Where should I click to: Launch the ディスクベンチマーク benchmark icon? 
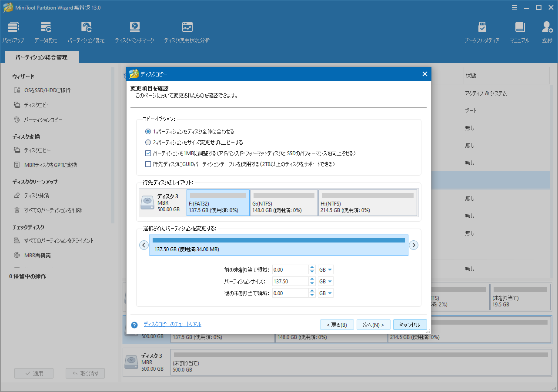(x=134, y=28)
